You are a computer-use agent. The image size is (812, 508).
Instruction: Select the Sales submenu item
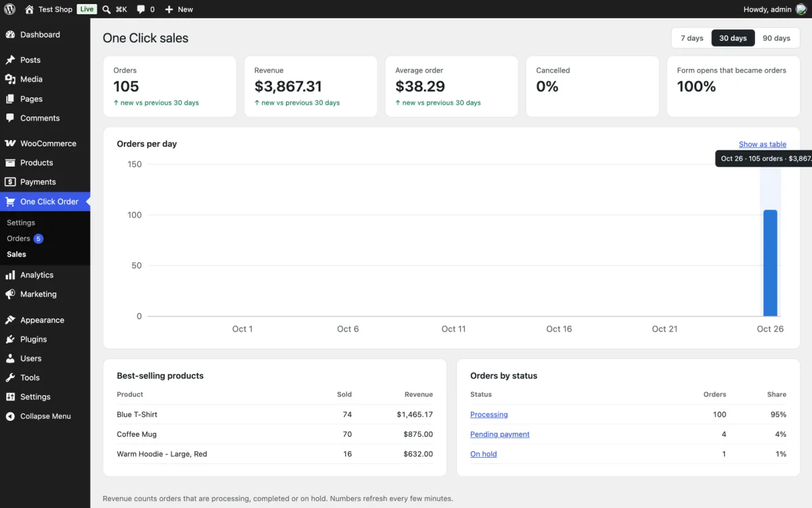(x=16, y=255)
